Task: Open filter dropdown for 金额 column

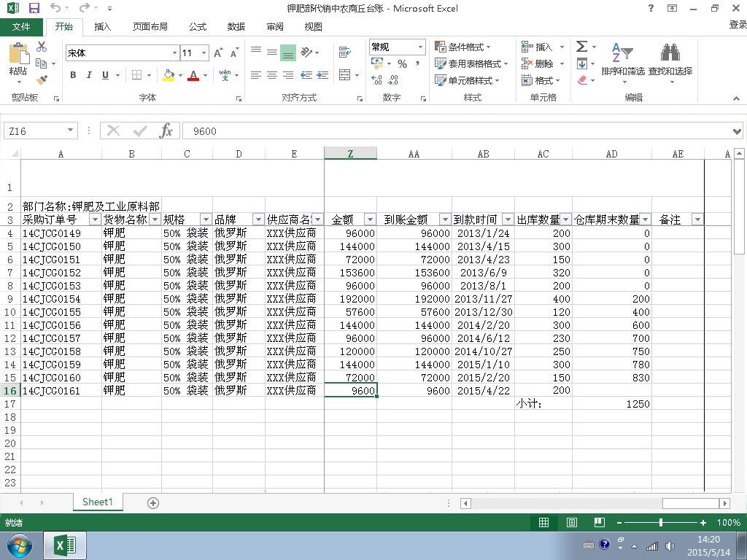Action: pyautogui.click(x=370, y=219)
